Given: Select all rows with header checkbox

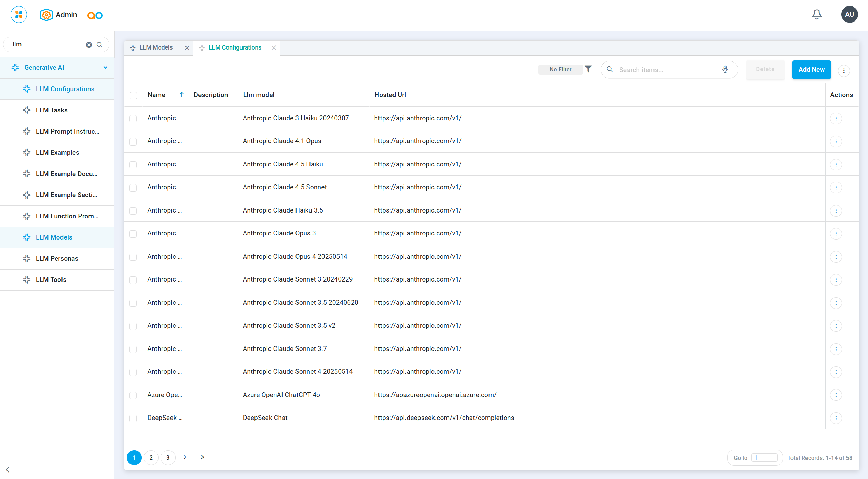Looking at the screenshot, I should coord(133,95).
